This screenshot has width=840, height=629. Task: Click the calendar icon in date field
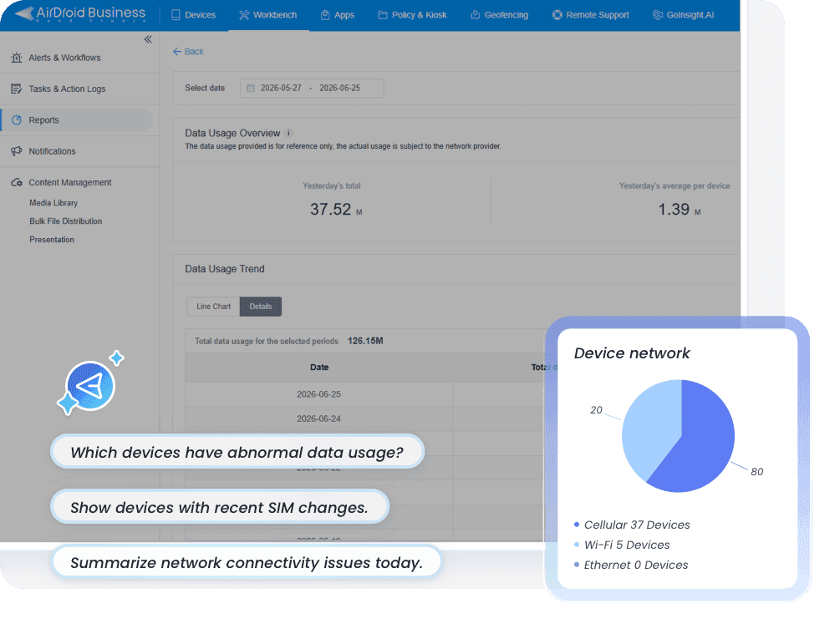pyautogui.click(x=251, y=89)
